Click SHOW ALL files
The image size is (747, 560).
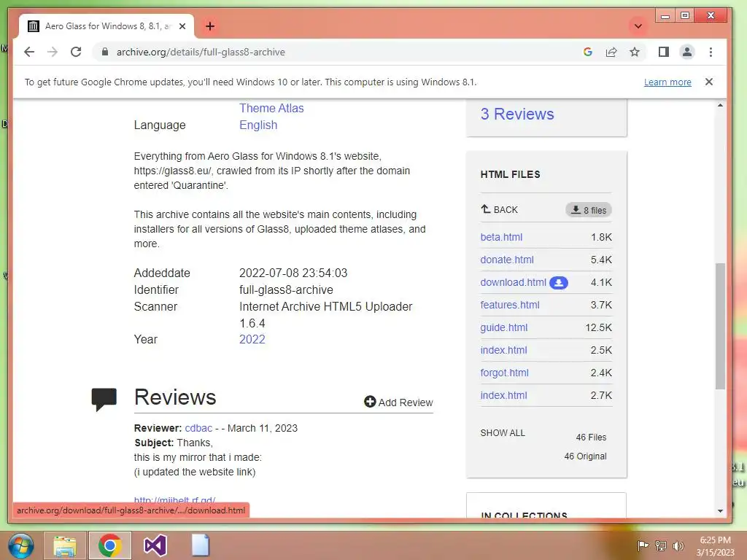503,433
